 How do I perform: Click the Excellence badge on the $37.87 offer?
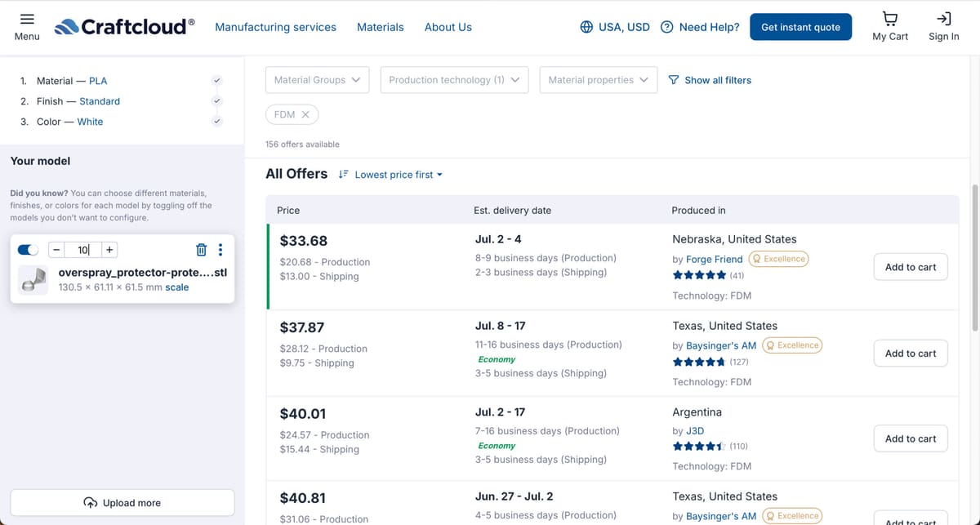pos(792,345)
